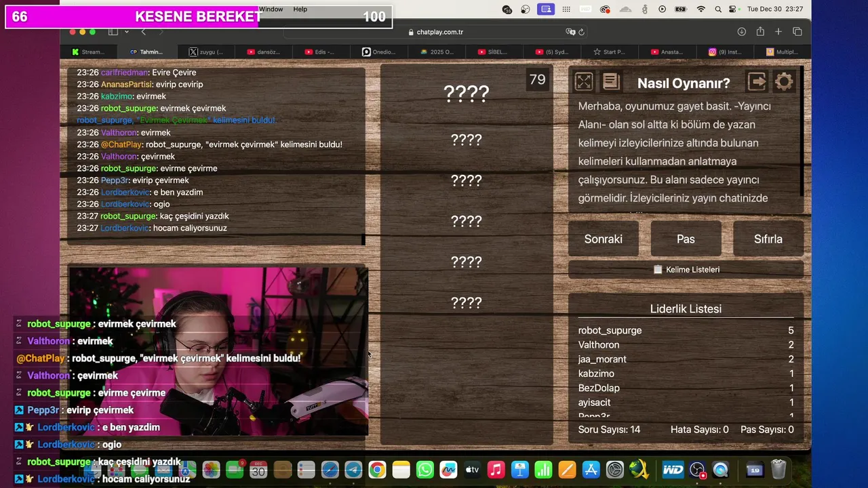Image resolution: width=868 pixels, height=488 pixels.
Task: Click the Pas button
Action: [x=686, y=239]
